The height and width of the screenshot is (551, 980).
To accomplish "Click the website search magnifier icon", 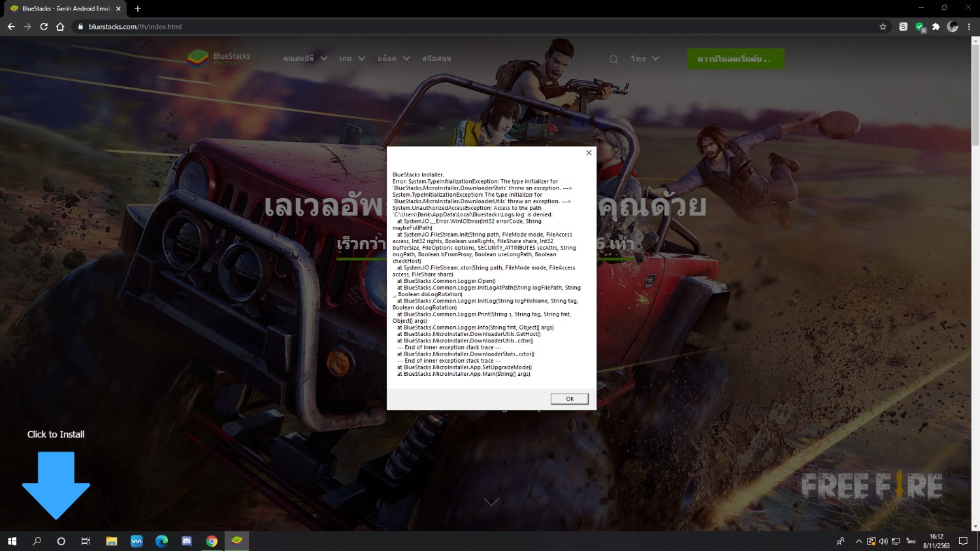I will point(613,59).
